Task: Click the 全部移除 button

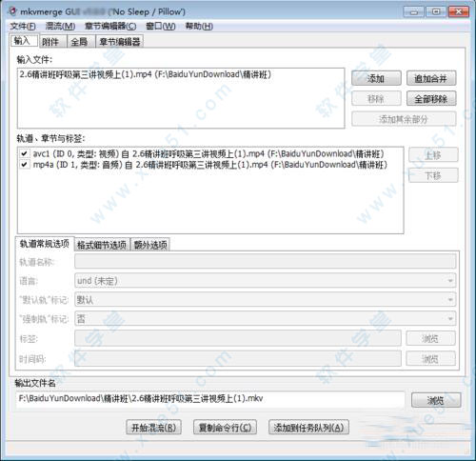Action: point(431,99)
